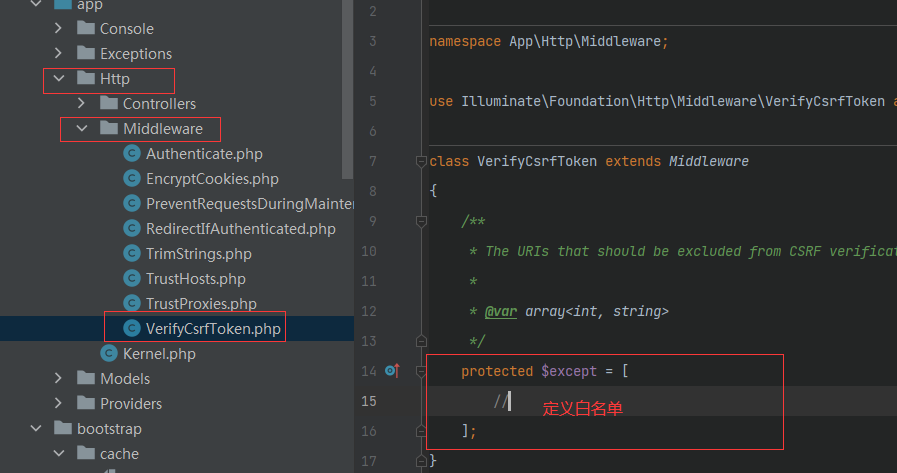Select TrimStrings.php in the project tree
This screenshot has height=473, width=897.
tap(199, 254)
